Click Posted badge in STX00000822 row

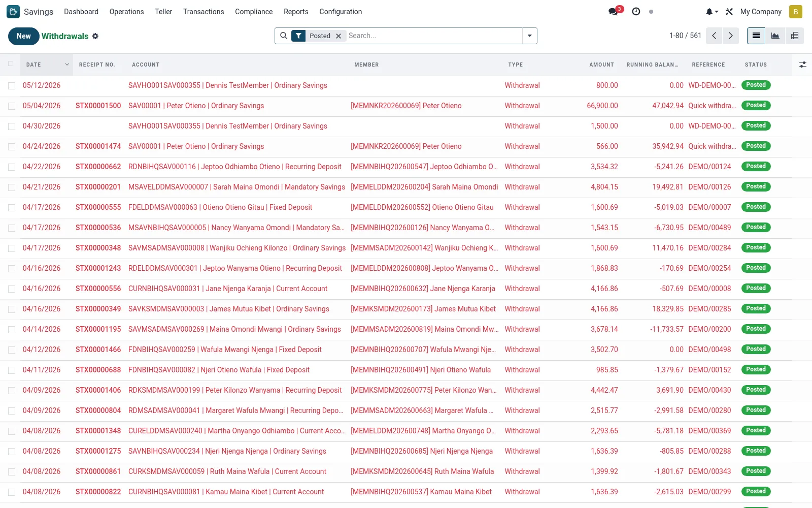[x=756, y=491]
